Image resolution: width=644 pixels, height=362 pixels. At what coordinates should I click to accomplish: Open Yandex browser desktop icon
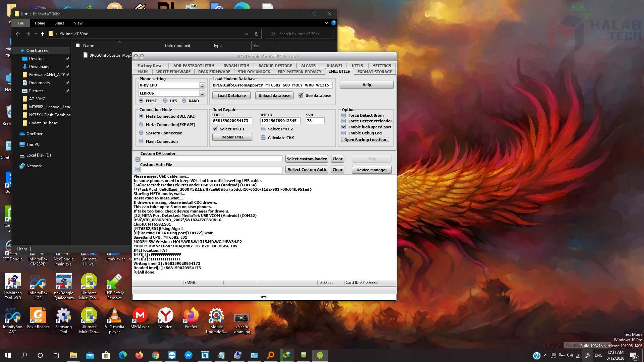tap(165, 318)
